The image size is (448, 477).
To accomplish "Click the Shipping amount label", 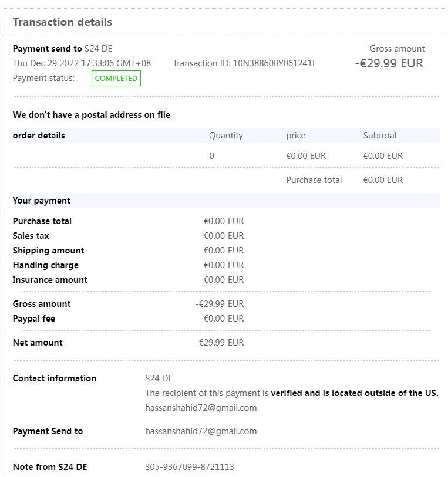I will click(48, 251).
